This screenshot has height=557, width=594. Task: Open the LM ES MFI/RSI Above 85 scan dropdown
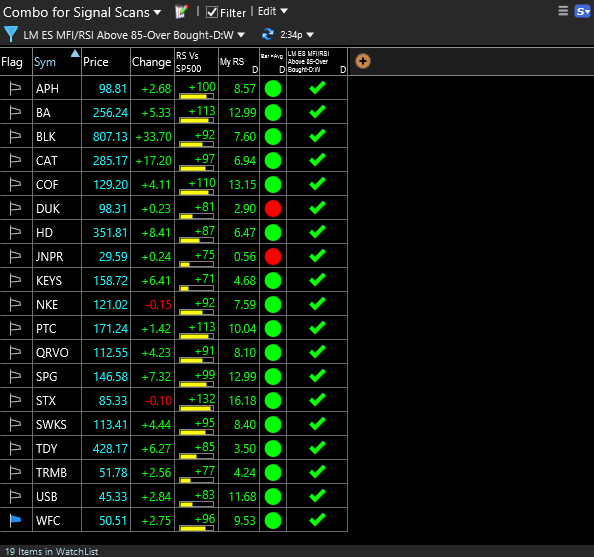[x=134, y=35]
